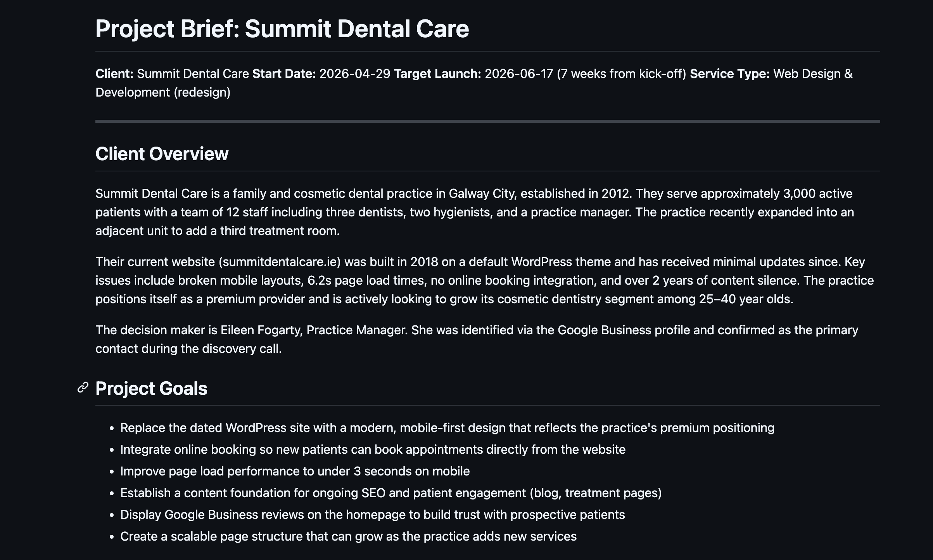Image resolution: width=933 pixels, height=560 pixels.
Task: Click the paragraph beginning Summit Dental Care is
Action: (x=474, y=212)
